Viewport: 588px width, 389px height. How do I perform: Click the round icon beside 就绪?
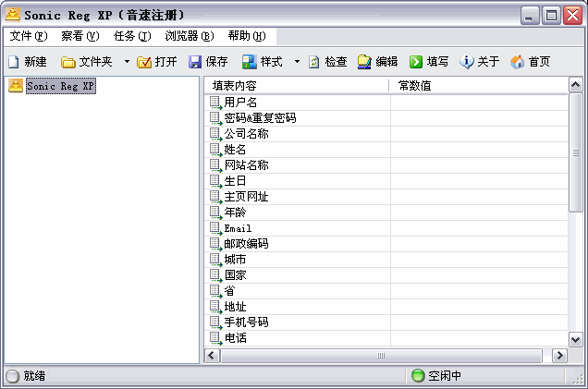(x=12, y=376)
